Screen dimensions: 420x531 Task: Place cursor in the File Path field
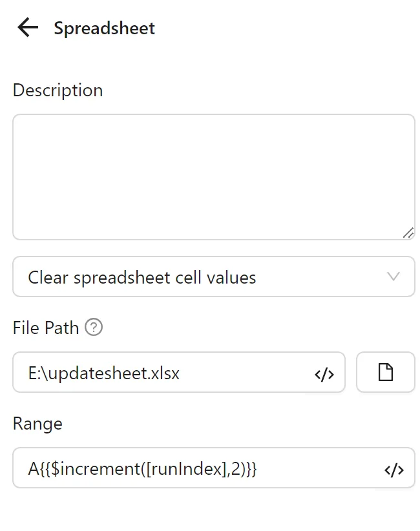coord(162,372)
